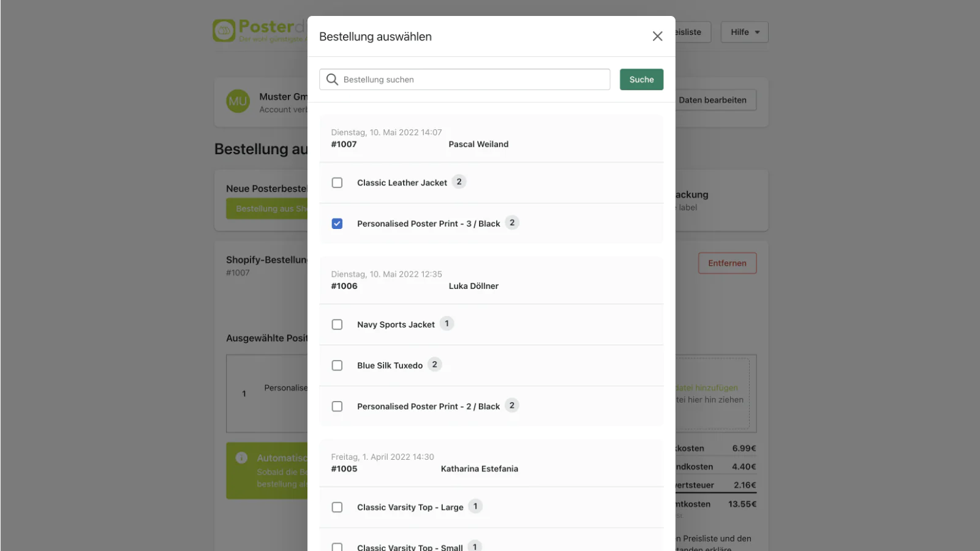Select the Blue Silk Tuxedo checkbox
980x551 pixels.
(337, 365)
